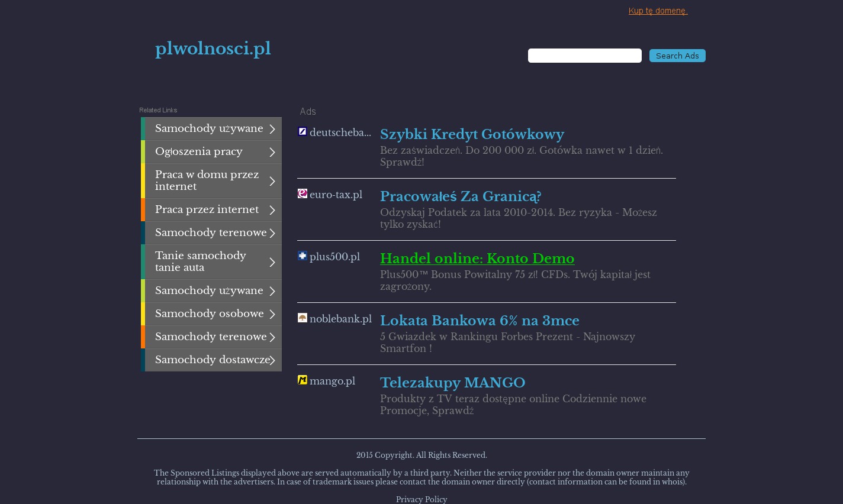Click the euro-tax.pl favicon icon

pos(302,193)
